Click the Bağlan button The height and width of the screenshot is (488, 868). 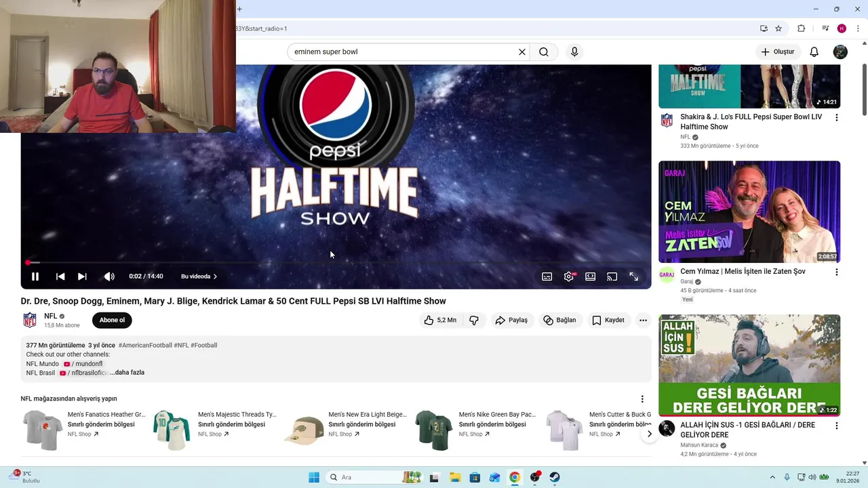coord(559,320)
